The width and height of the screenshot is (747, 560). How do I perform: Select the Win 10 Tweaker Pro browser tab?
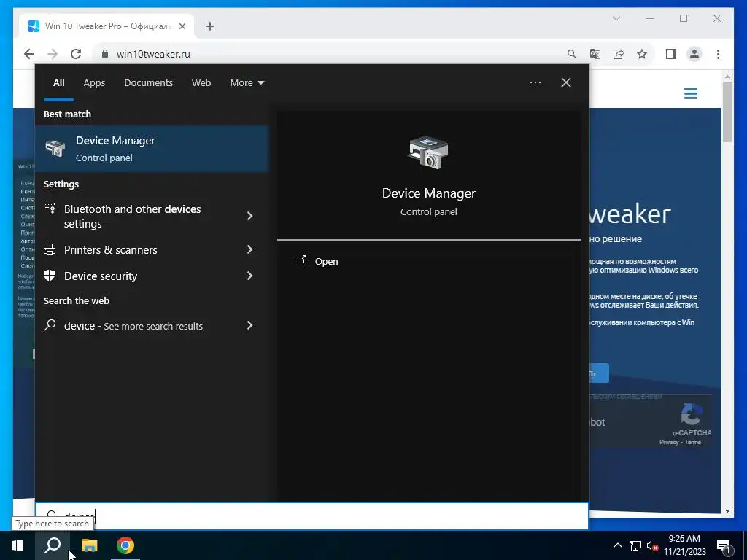(107, 26)
